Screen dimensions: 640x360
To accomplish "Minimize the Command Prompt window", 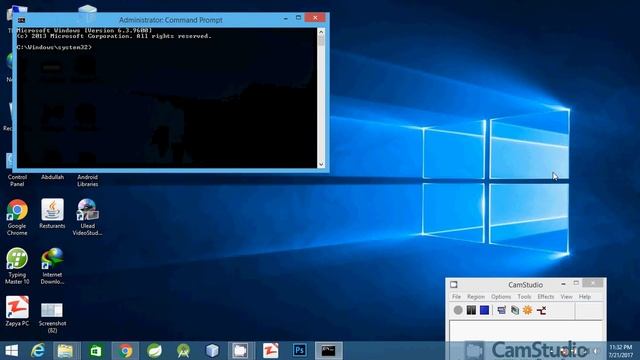I will coord(286,18).
